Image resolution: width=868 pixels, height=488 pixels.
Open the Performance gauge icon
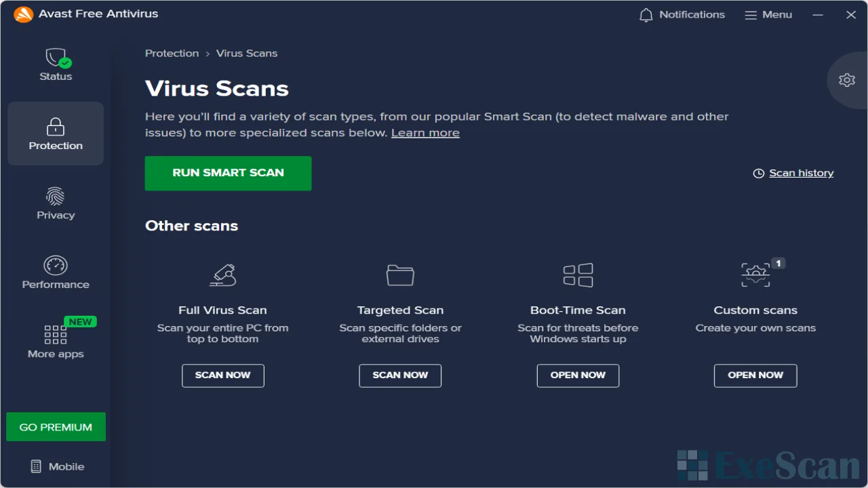point(56,266)
